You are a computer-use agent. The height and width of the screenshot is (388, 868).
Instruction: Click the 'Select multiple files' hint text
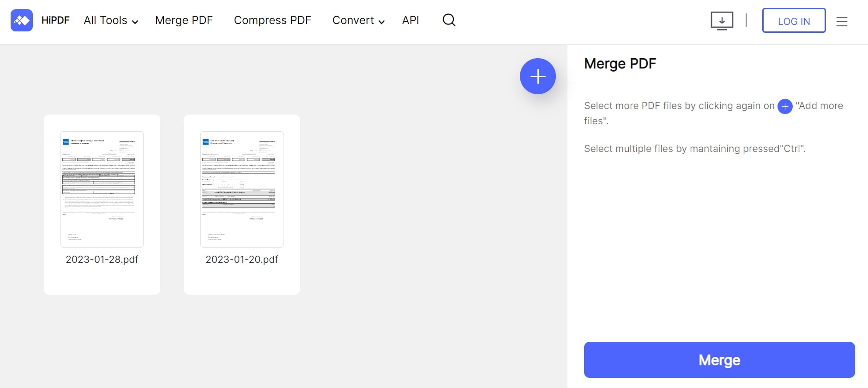(695, 149)
